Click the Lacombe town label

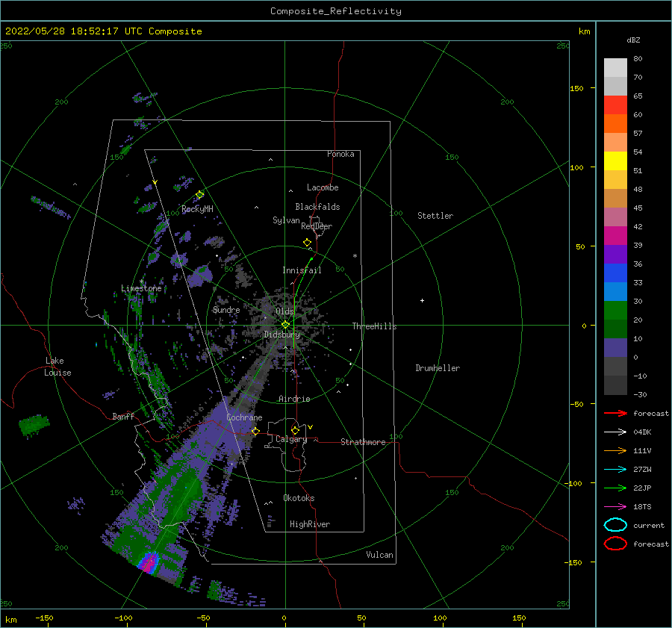(323, 187)
